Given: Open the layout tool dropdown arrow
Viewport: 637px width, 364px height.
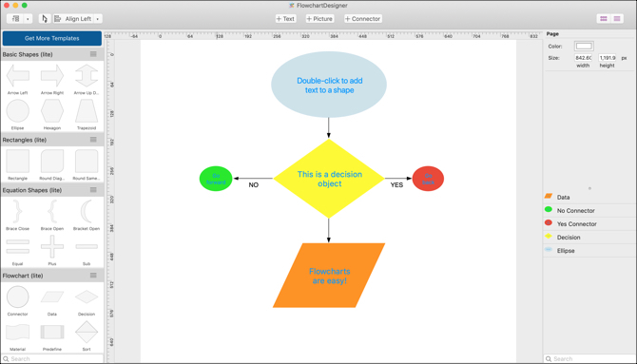Looking at the screenshot, I should coord(28,19).
